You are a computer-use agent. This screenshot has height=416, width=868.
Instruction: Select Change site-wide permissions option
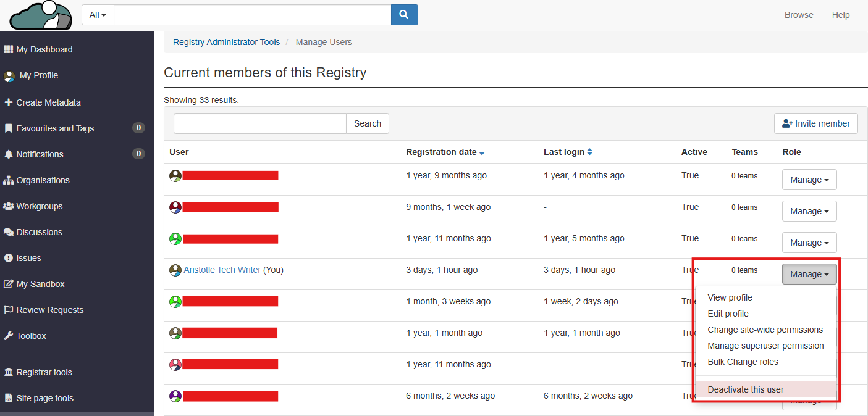click(765, 330)
